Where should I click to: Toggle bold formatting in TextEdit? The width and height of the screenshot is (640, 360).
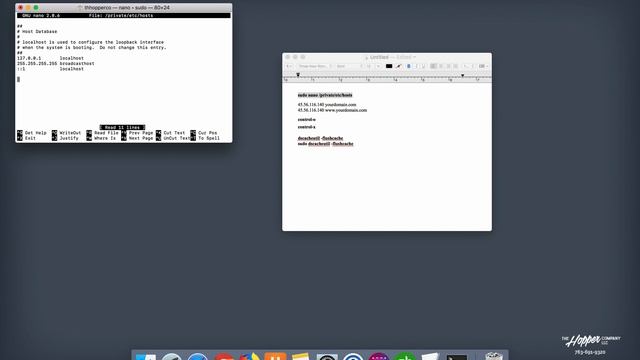tap(409, 66)
